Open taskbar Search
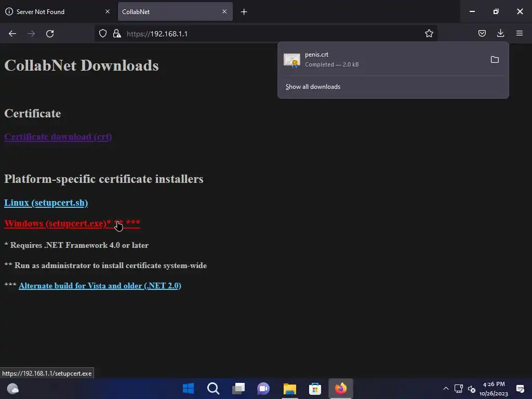 tap(214, 389)
